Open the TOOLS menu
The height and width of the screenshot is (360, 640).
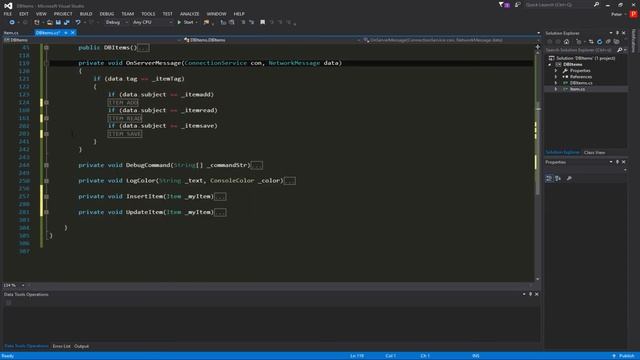pyautogui.click(x=148, y=14)
